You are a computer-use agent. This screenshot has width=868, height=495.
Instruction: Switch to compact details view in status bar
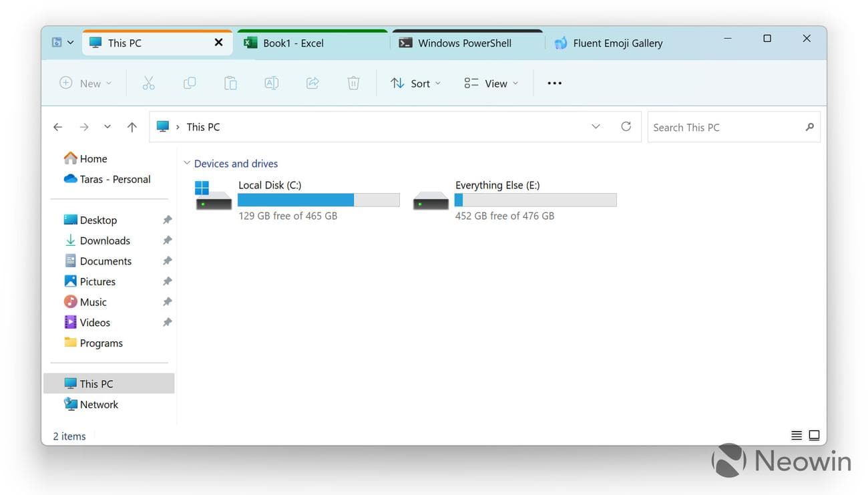click(x=796, y=435)
